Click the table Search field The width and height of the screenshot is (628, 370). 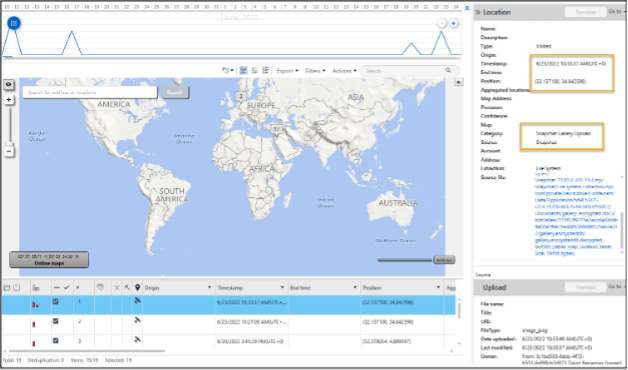[x=409, y=71]
